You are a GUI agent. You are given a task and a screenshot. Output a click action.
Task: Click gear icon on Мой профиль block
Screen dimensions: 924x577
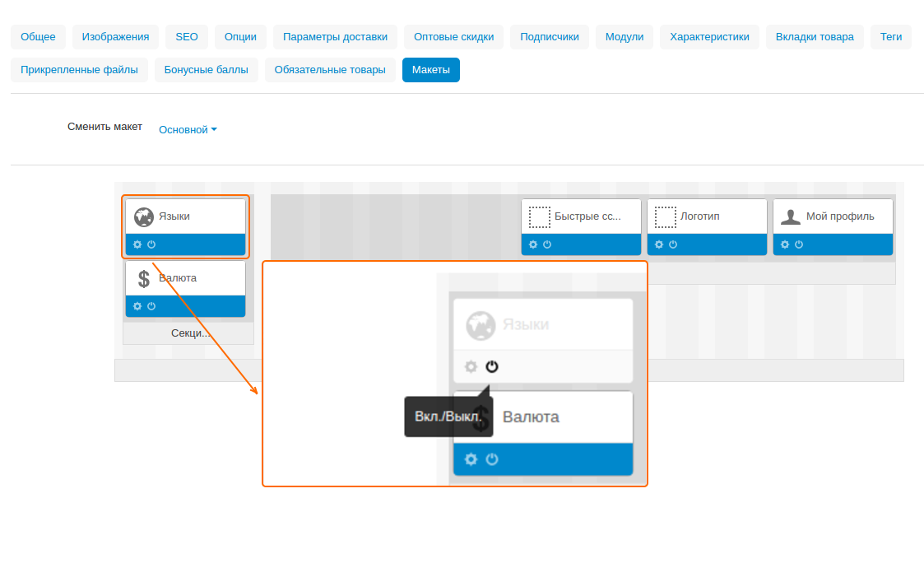click(x=785, y=244)
